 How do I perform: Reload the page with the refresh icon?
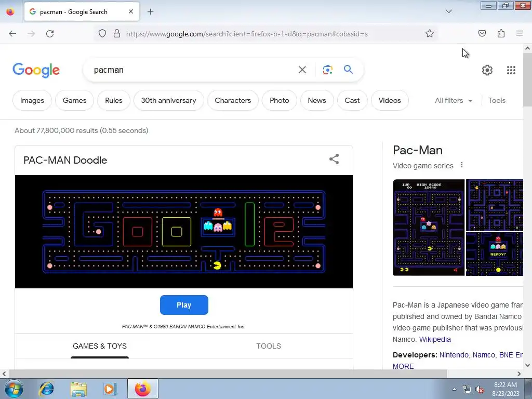point(50,34)
